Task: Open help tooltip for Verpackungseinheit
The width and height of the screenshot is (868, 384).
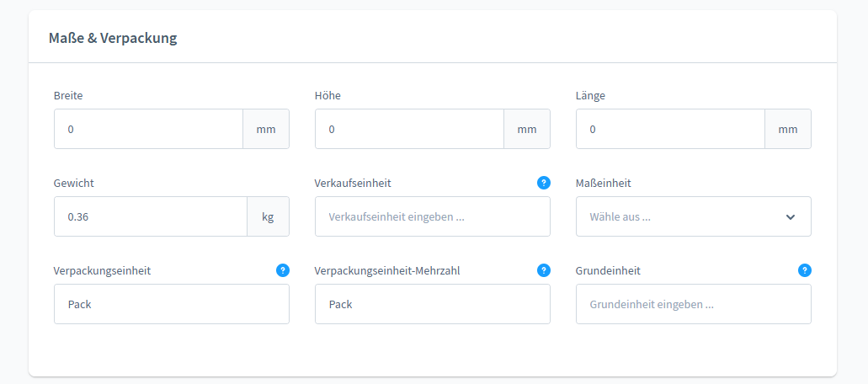Action: click(x=283, y=270)
